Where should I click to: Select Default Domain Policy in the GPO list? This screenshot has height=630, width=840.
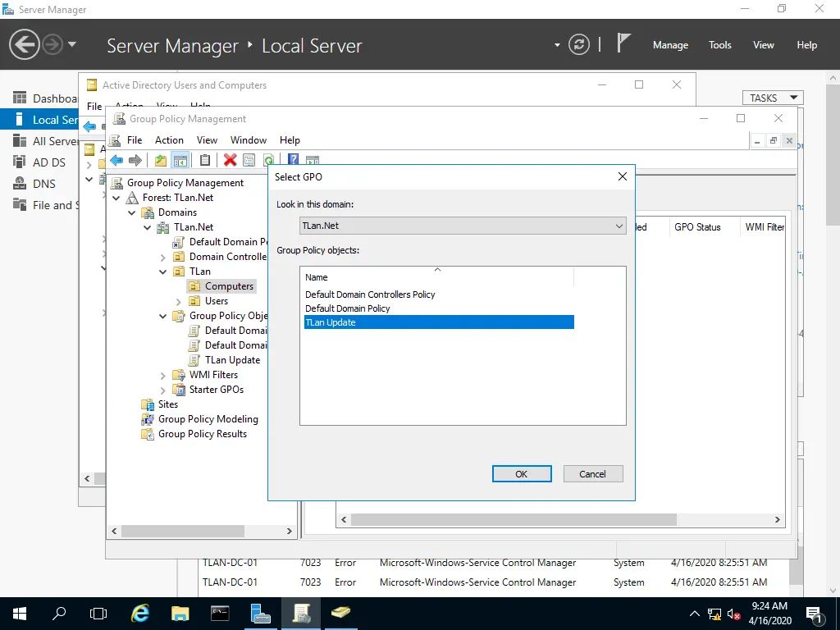tap(348, 308)
